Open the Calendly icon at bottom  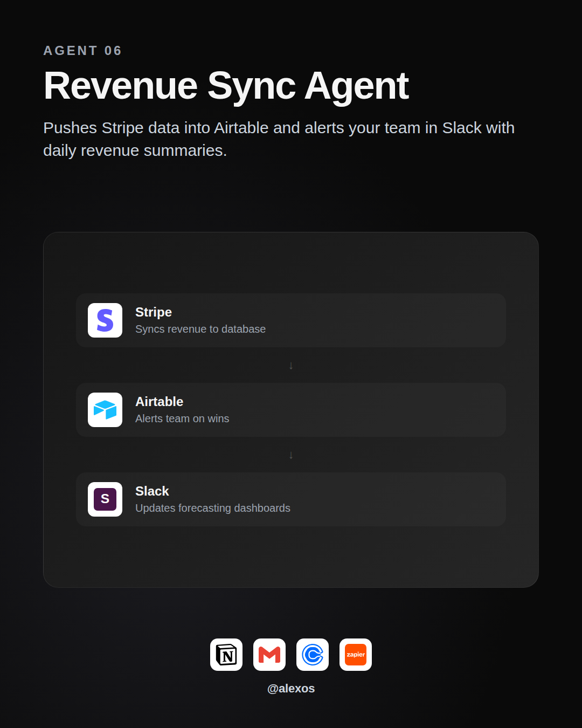click(313, 655)
